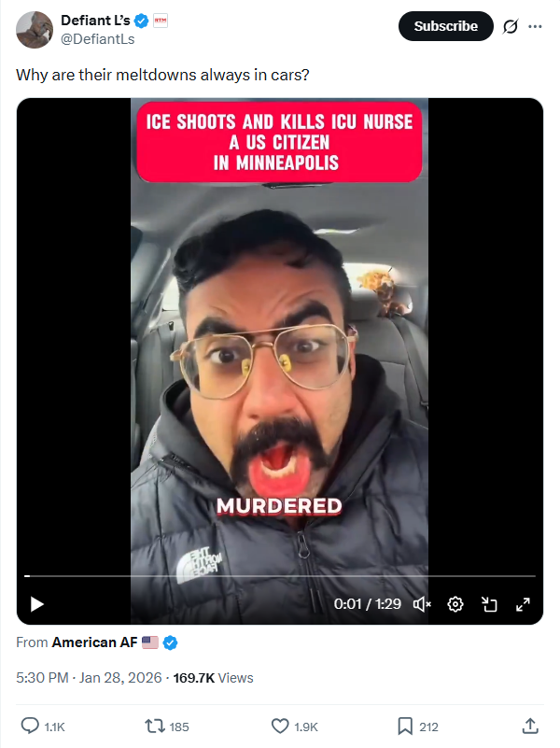Open replies via comment icon
Viewport: 560px width, 748px height.
(30, 727)
